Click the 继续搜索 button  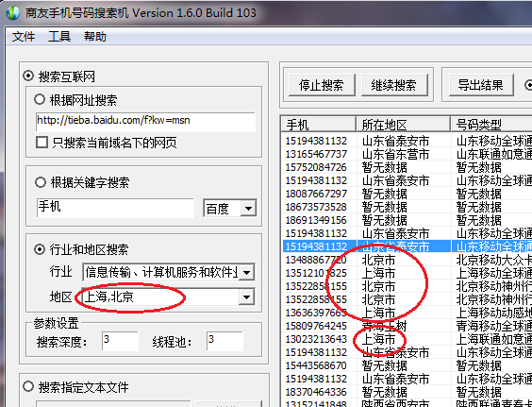pos(393,85)
